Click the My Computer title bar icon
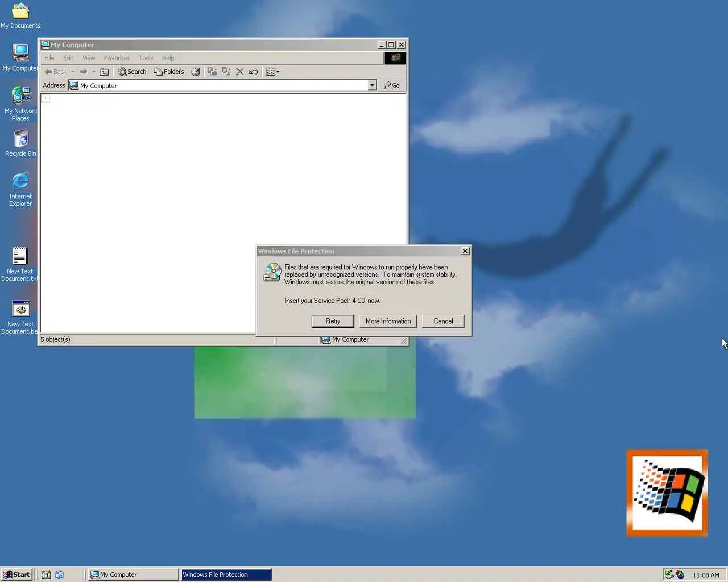Image resolution: width=728 pixels, height=582 pixels. [x=45, y=44]
